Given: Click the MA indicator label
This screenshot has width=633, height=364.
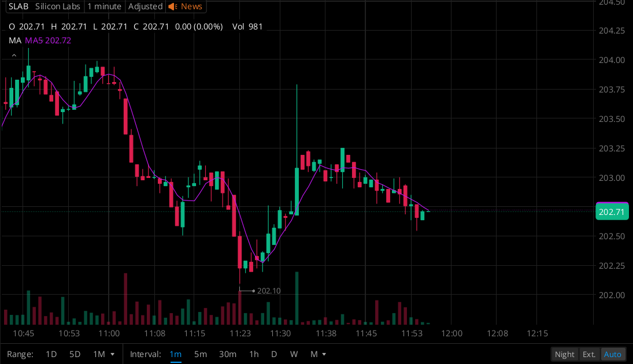Looking at the screenshot, I should click(x=15, y=40).
